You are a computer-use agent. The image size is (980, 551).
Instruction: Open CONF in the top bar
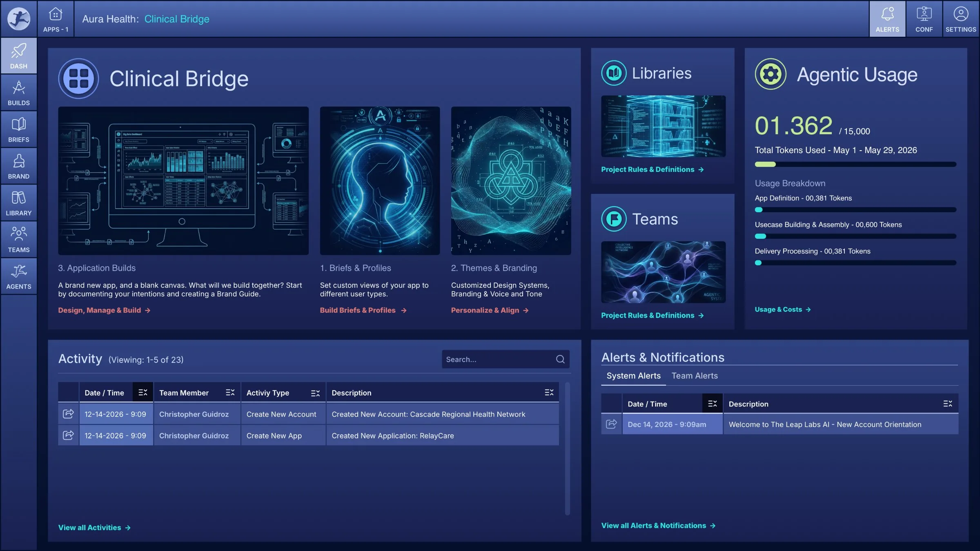924,19
